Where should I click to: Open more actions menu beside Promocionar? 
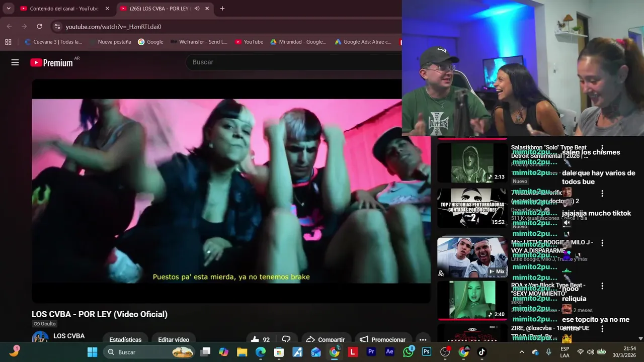point(423,339)
